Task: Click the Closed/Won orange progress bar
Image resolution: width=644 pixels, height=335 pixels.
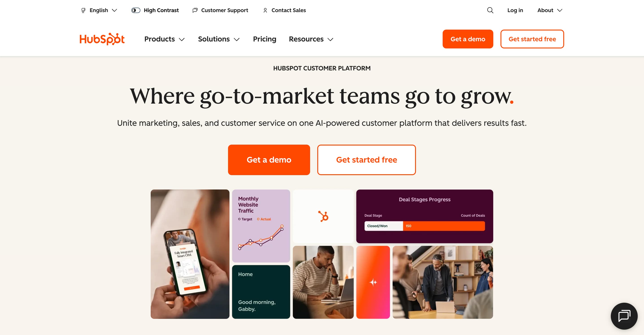Action: (444, 226)
